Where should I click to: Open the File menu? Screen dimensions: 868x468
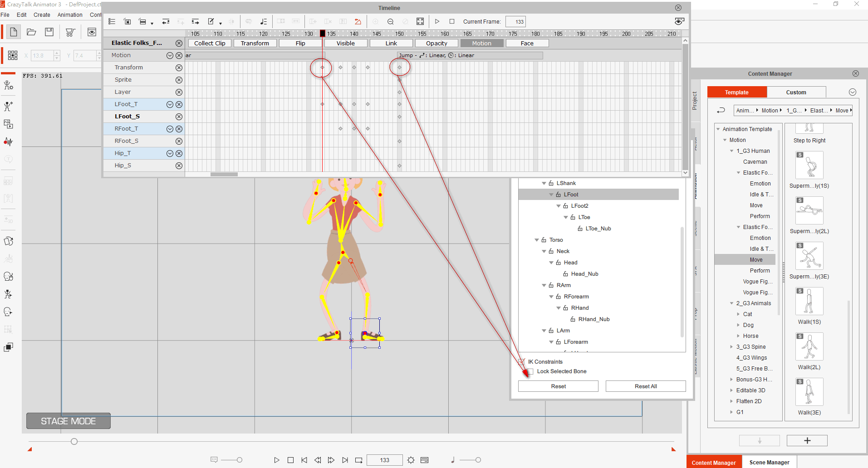(x=5, y=15)
